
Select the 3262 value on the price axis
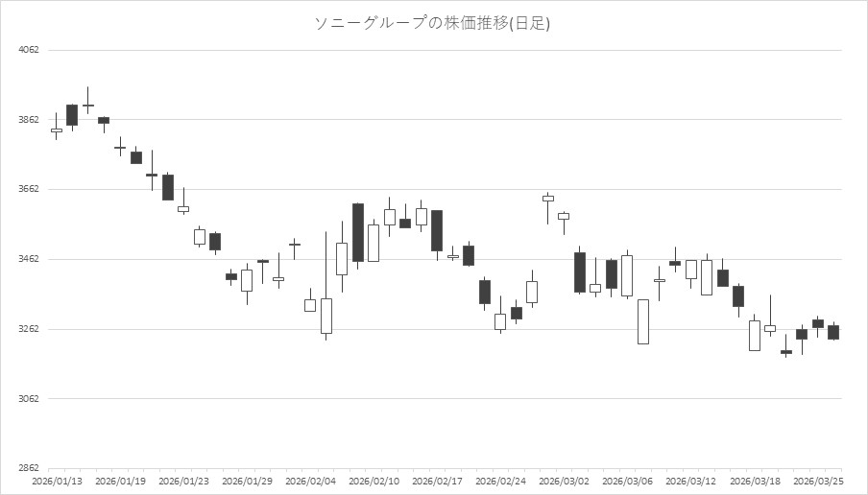29,329
